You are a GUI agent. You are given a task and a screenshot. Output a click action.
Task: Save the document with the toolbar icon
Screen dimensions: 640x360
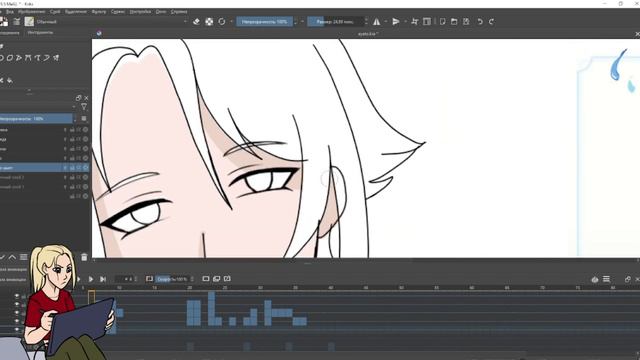coord(466,22)
